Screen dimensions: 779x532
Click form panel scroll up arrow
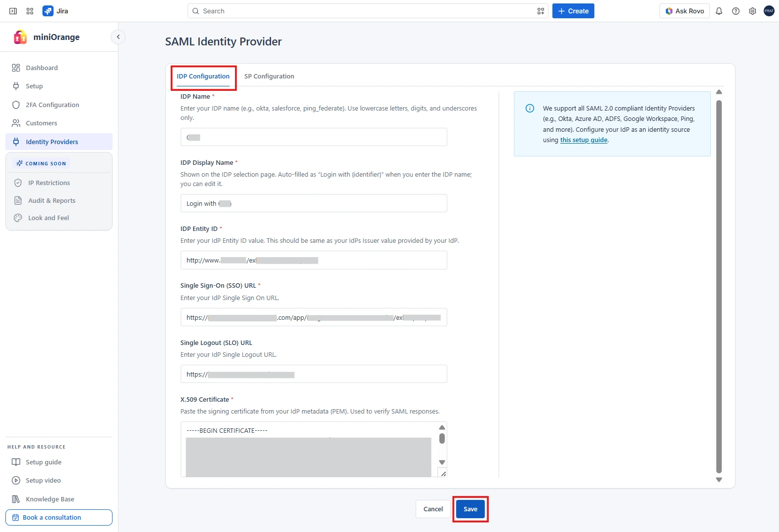(719, 92)
